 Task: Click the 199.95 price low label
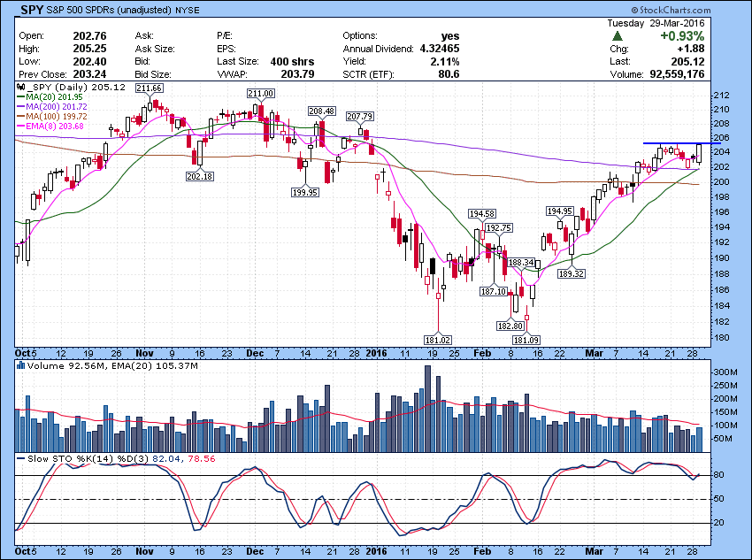[305, 192]
